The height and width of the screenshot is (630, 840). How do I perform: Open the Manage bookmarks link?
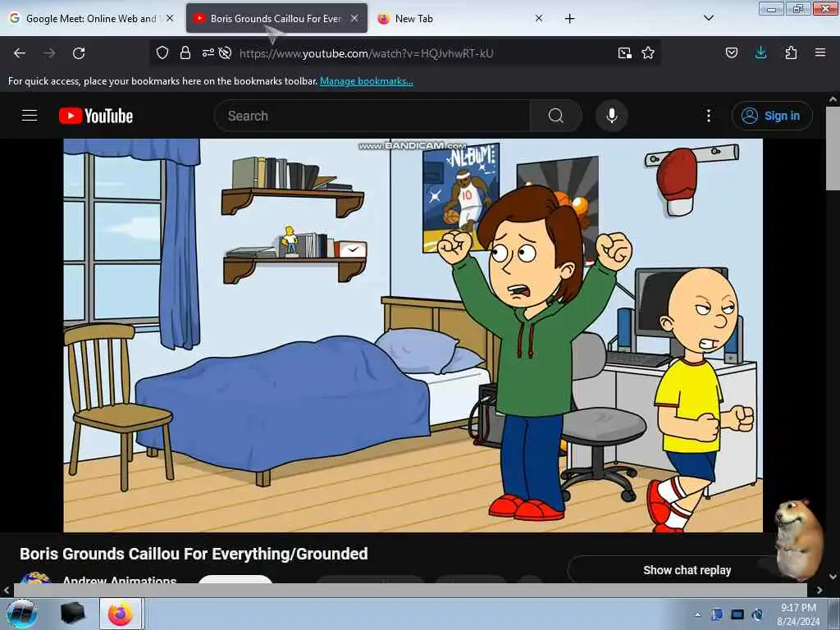(367, 81)
